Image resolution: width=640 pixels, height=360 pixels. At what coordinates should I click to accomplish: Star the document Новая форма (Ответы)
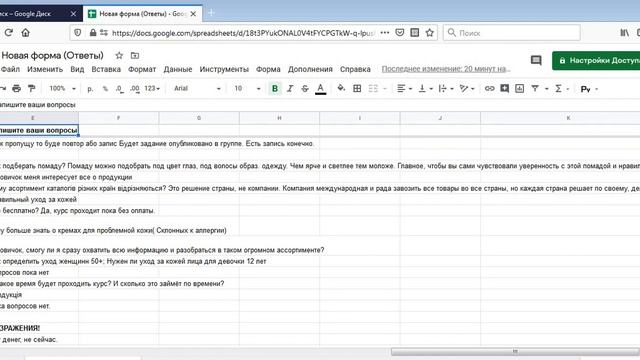pyautogui.click(x=119, y=56)
